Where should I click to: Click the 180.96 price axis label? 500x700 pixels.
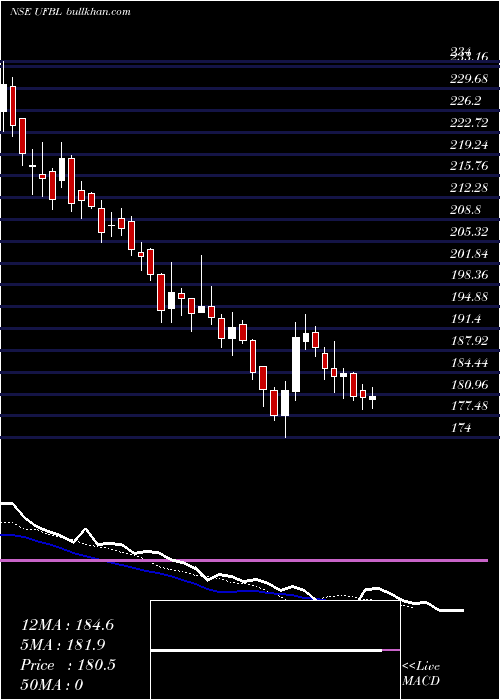pyautogui.click(x=469, y=384)
